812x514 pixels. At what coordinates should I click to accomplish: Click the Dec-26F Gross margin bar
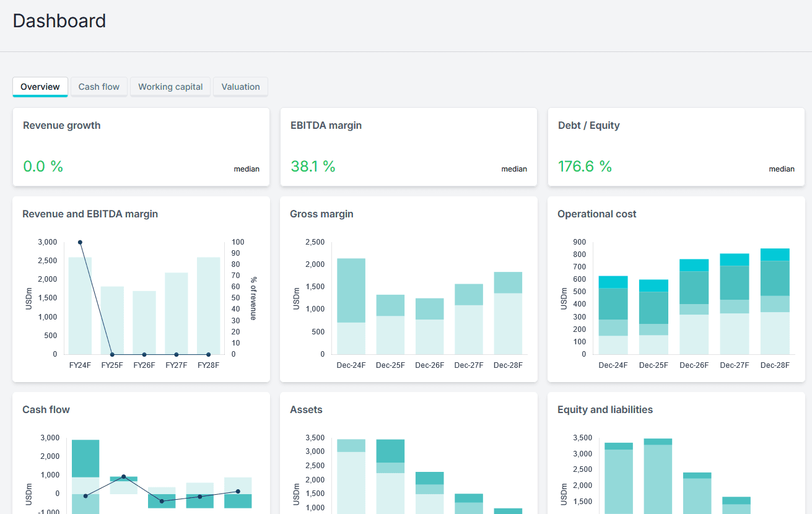(430, 326)
